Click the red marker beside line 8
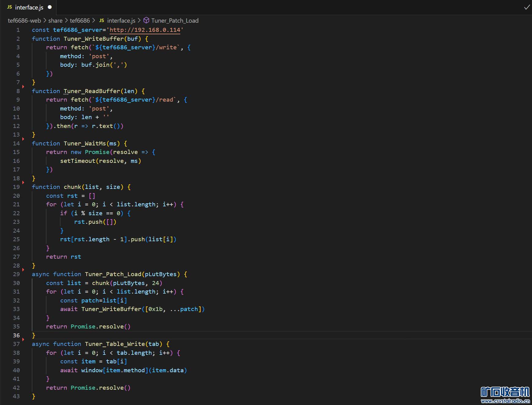532x405 pixels. 23,87
